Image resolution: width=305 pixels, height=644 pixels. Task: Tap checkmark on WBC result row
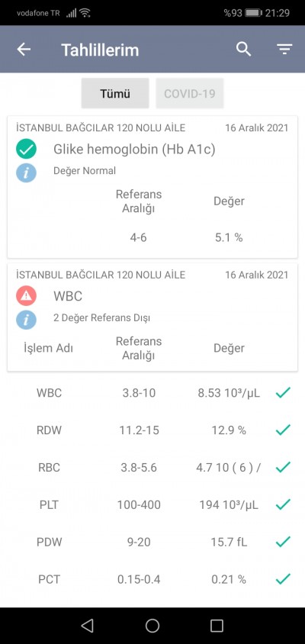point(283,393)
